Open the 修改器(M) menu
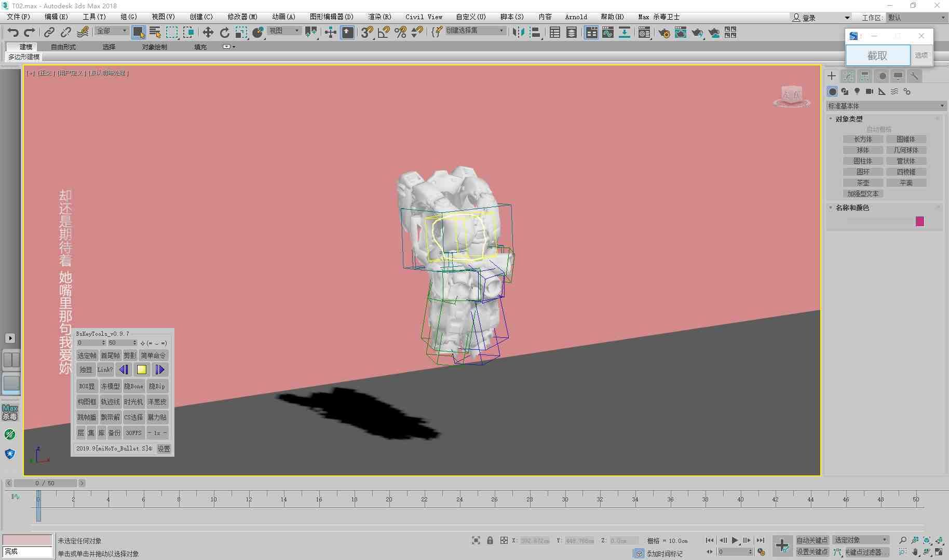949x560 pixels. 242,17
